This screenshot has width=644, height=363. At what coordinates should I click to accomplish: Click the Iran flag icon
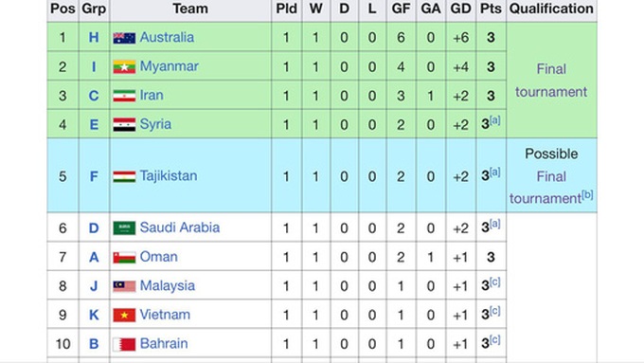click(124, 96)
